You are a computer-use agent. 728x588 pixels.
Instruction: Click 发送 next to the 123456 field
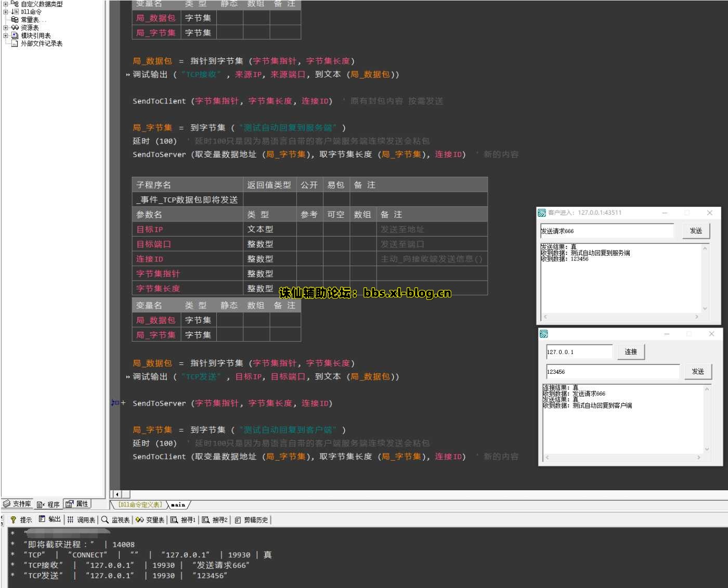[698, 372]
